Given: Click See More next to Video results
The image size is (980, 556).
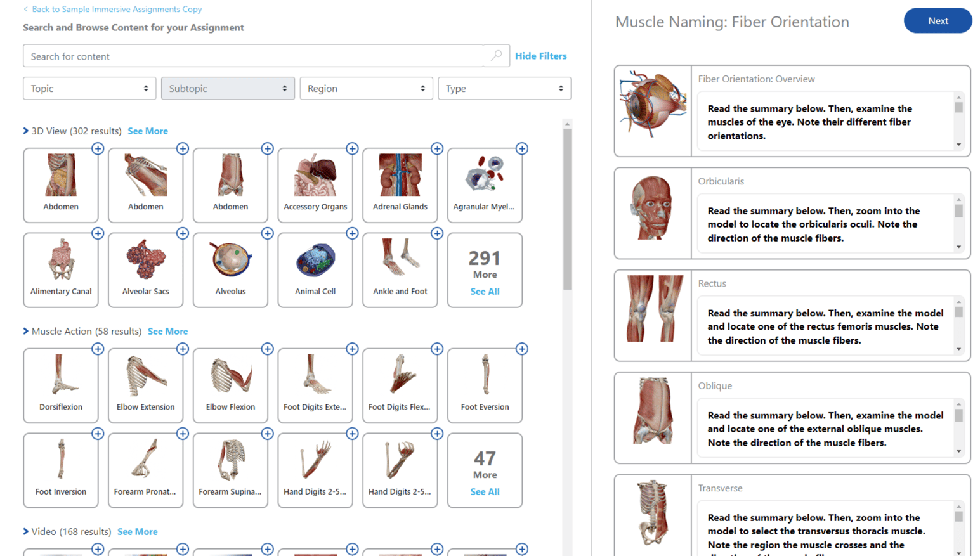Looking at the screenshot, I should point(137,532).
